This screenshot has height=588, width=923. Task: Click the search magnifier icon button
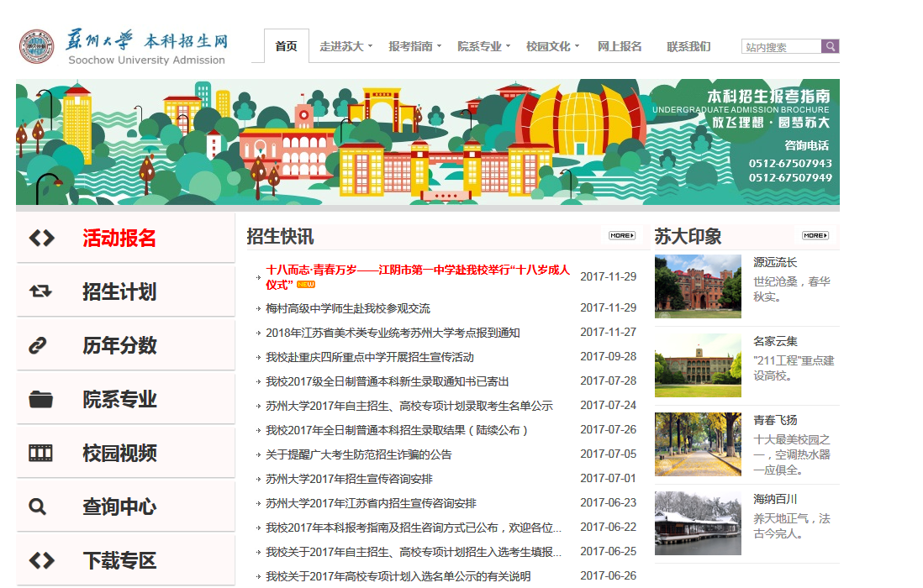pos(831,47)
